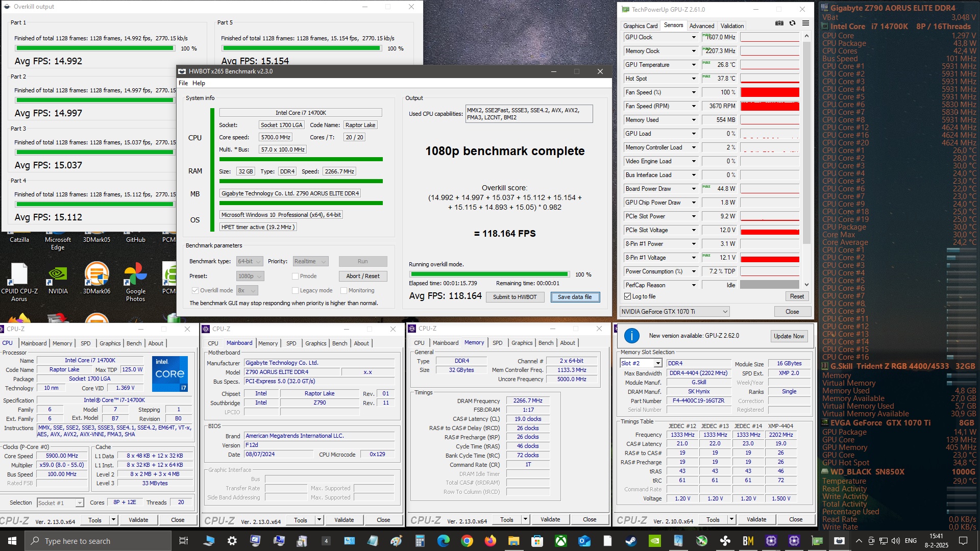Open the Windows Start menu

pyautogui.click(x=12, y=541)
